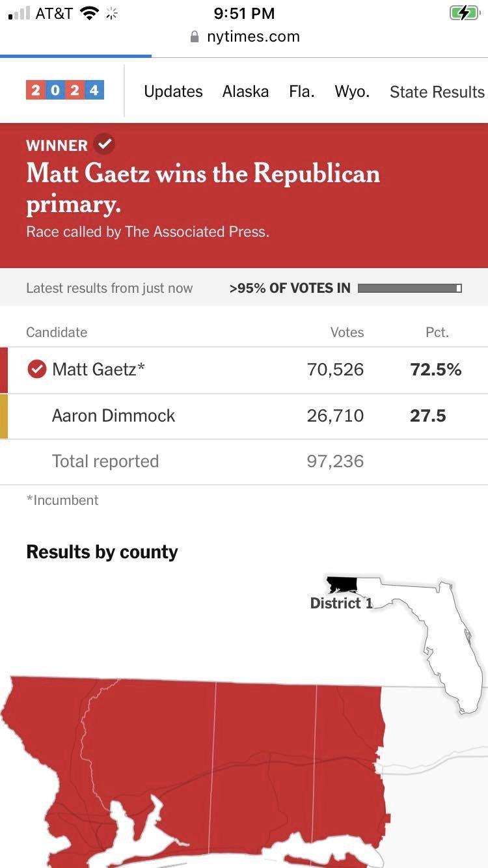Tap the winner checkmark badge in banner
This screenshot has height=868, width=488.
[104, 144]
